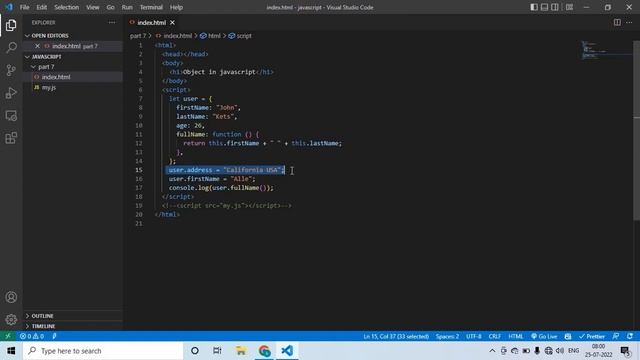Viewport: 640px width, 360px height.
Task: Open my.js in the file tree
Action: coord(73,87)
